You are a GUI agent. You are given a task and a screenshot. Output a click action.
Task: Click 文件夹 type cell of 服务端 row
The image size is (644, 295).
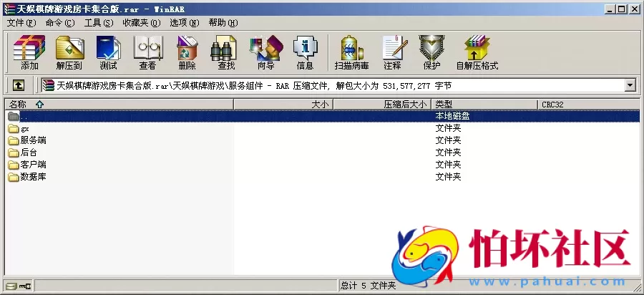point(448,140)
